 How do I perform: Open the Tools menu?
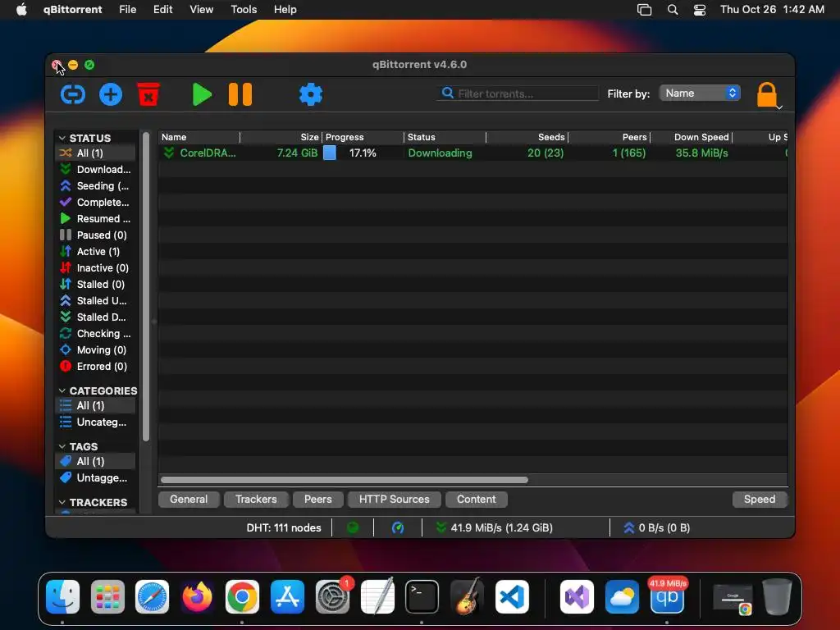coord(244,10)
